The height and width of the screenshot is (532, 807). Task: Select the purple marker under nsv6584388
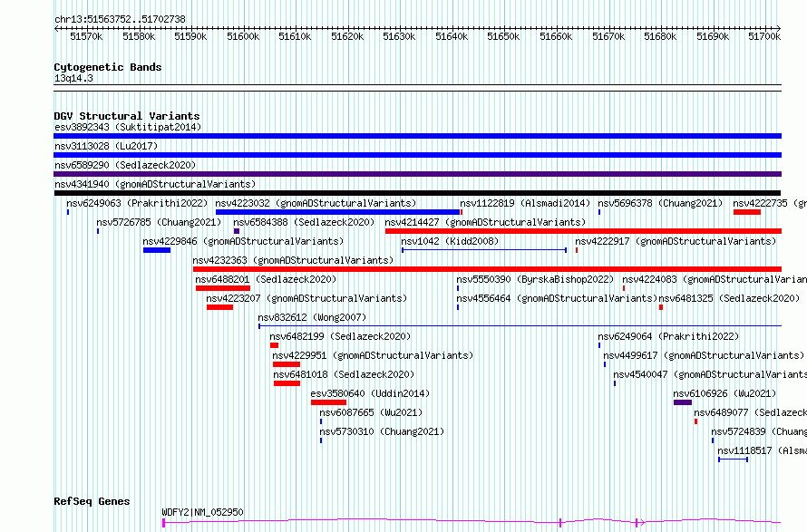[x=237, y=231]
